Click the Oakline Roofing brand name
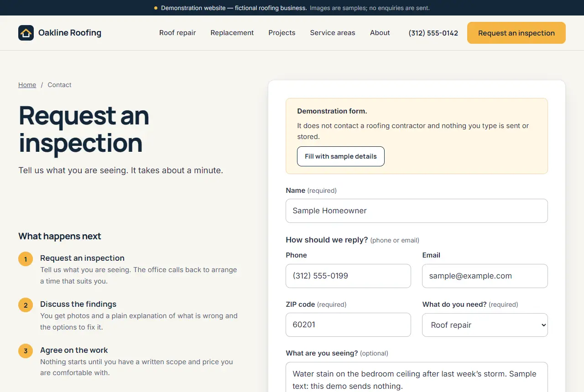This screenshot has width=584, height=392. click(x=70, y=33)
